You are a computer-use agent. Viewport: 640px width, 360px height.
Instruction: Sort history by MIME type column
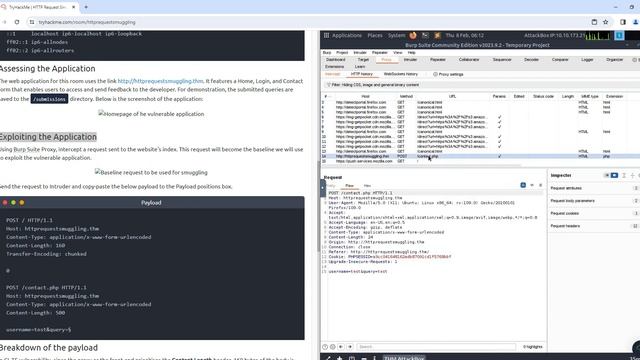click(x=589, y=96)
